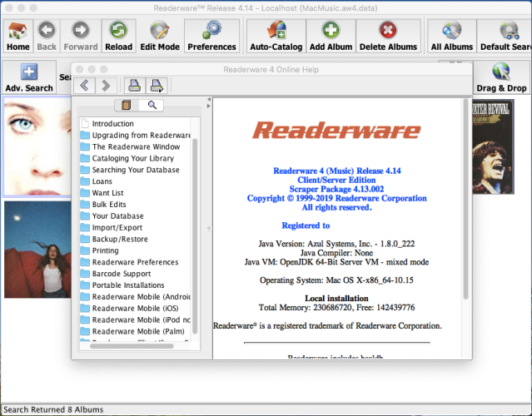Screen dimensions: 532x416
Task: Open The Readerware Window topic
Action: [136, 146]
